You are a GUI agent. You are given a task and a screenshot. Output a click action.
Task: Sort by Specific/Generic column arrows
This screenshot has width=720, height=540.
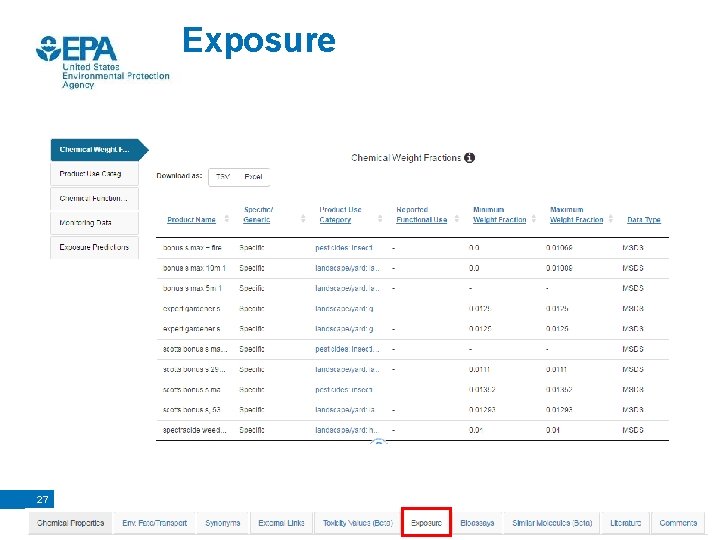(303, 219)
